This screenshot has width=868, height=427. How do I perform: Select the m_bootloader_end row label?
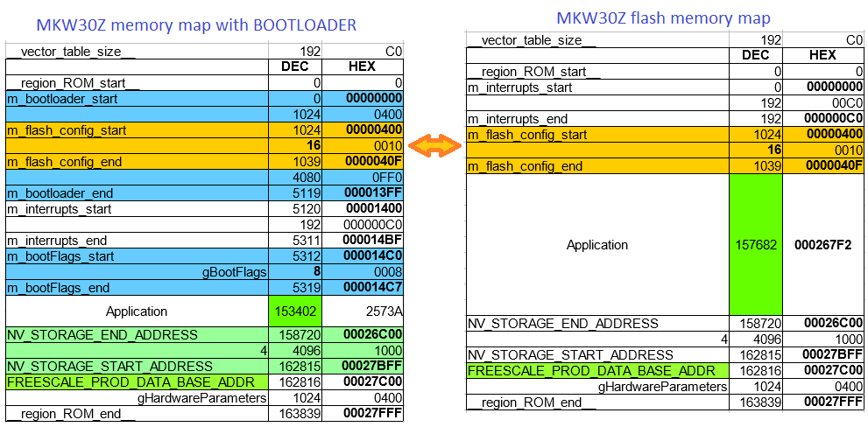click(x=137, y=193)
